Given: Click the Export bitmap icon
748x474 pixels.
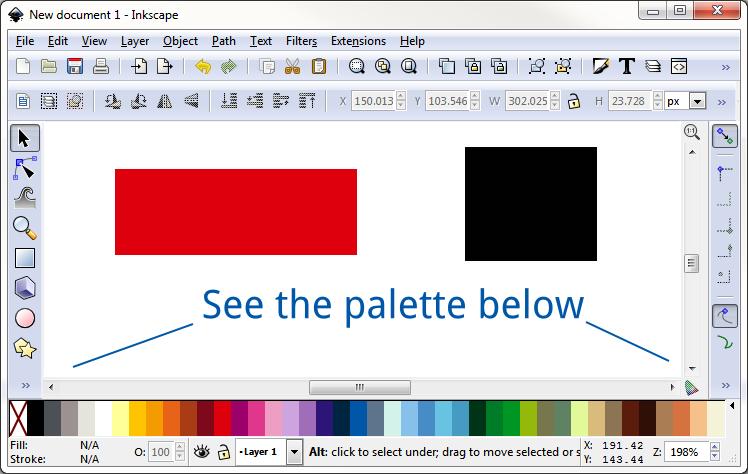Looking at the screenshot, I should click(x=165, y=66).
